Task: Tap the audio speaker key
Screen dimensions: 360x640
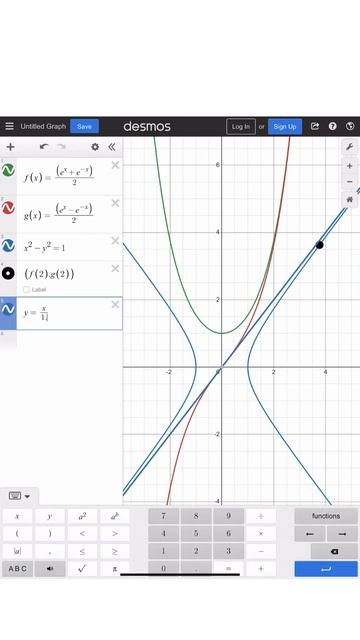Action: click(50, 569)
